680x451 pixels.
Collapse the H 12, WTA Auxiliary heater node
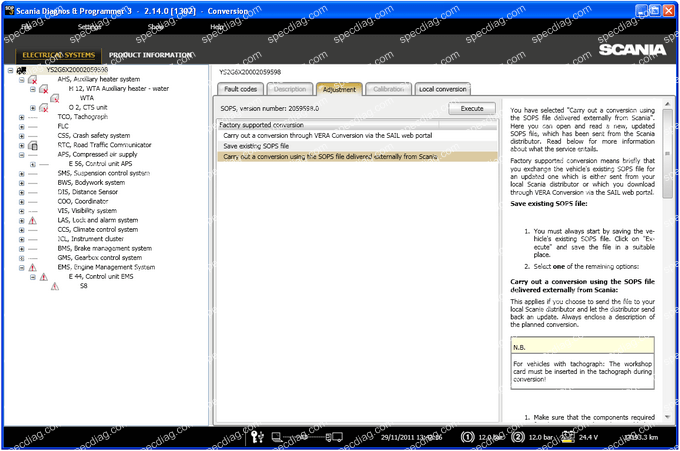[33, 89]
